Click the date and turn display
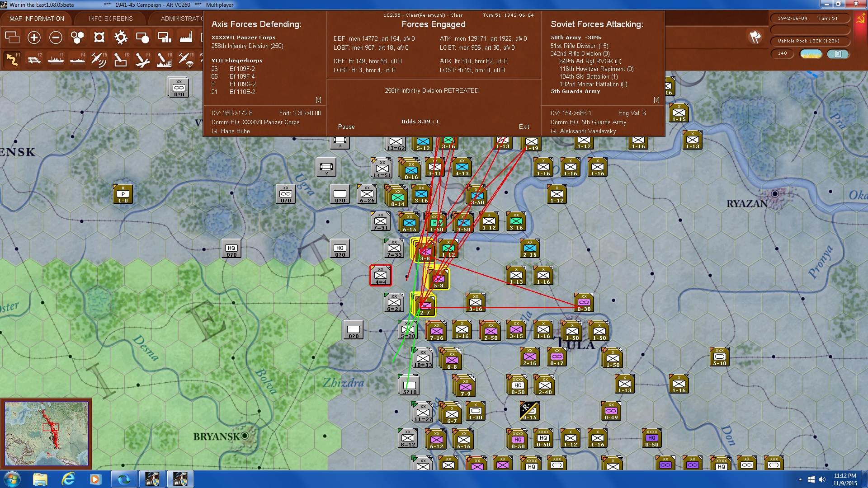The width and height of the screenshot is (868, 488). tap(809, 19)
